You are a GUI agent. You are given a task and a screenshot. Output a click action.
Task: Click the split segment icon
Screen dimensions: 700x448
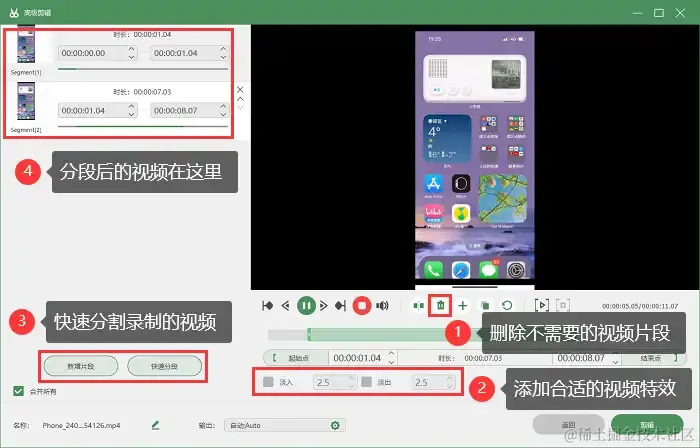[x=418, y=306]
